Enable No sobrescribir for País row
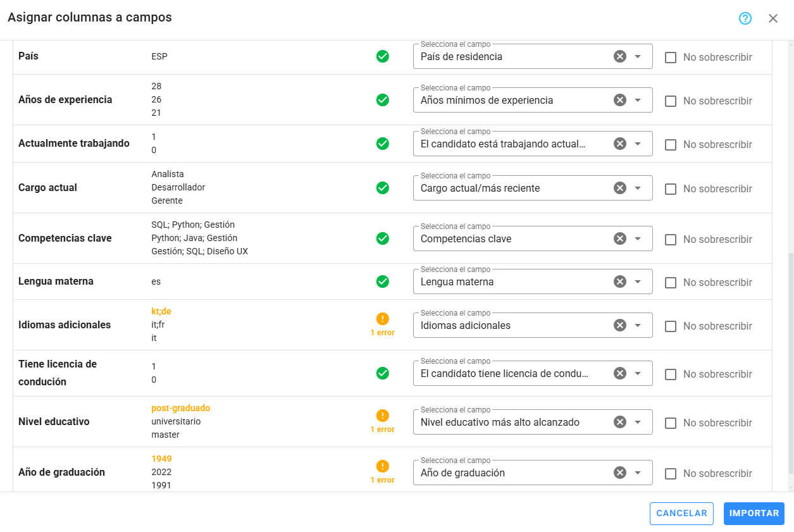The width and height of the screenshot is (794, 532). [x=671, y=58]
